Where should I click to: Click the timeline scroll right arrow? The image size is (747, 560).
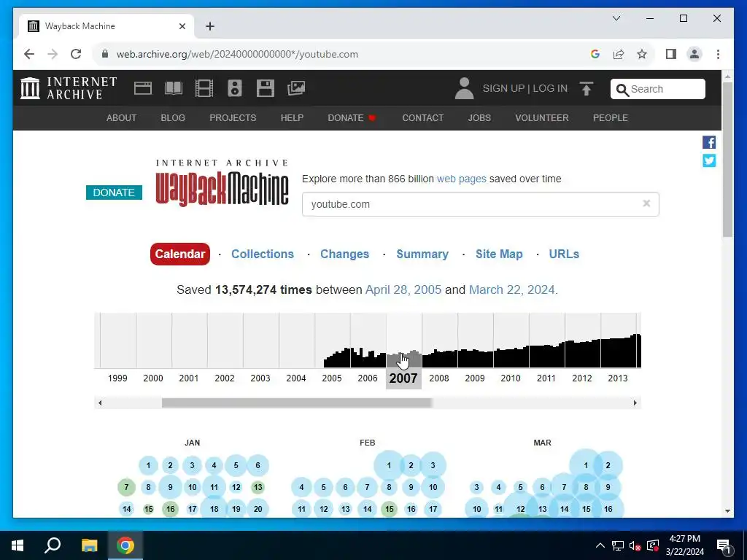[635, 402]
